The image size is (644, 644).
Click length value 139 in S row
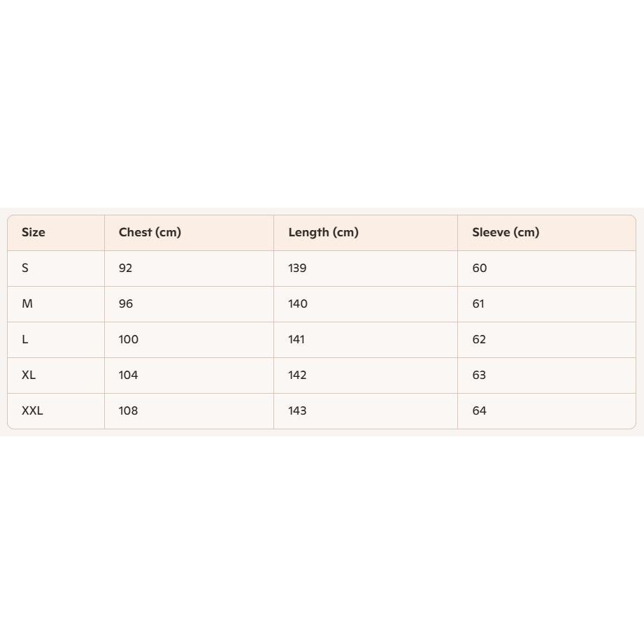tap(297, 269)
